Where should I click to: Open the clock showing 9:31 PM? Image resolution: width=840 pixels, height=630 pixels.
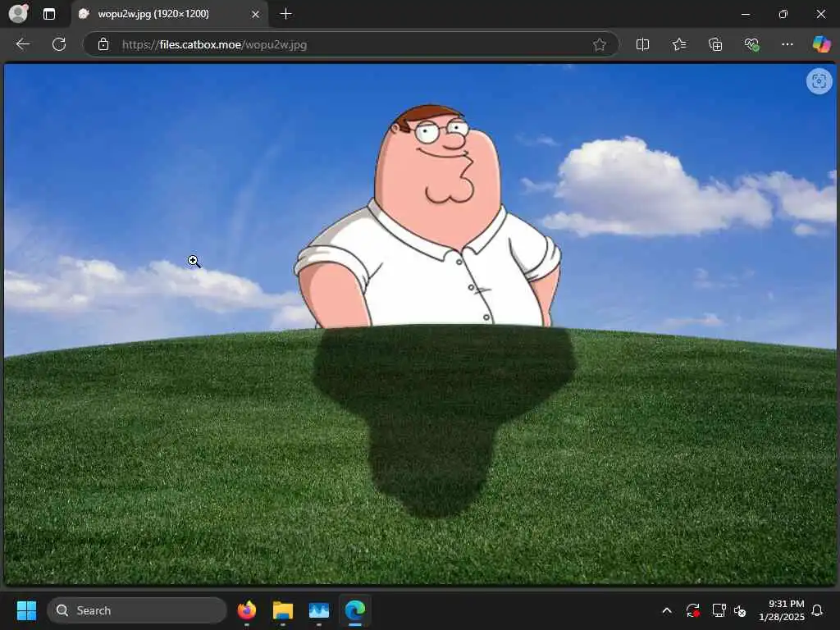[x=782, y=610]
